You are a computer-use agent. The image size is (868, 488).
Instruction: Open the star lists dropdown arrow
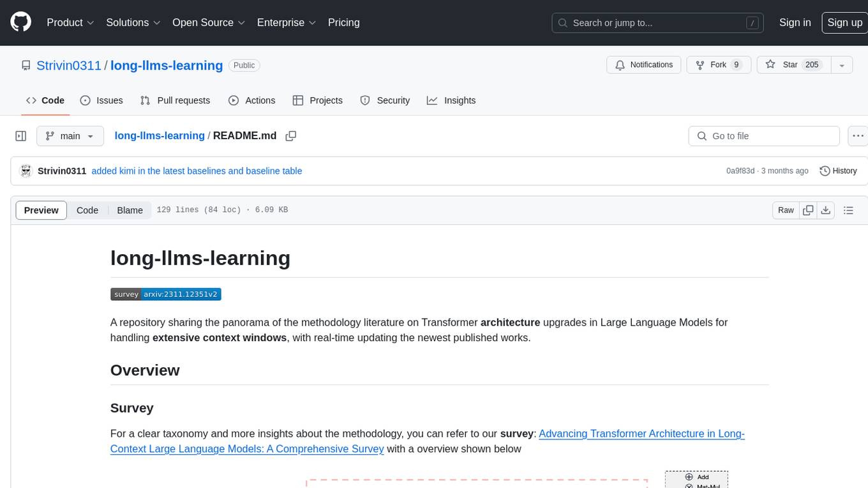pyautogui.click(x=842, y=65)
